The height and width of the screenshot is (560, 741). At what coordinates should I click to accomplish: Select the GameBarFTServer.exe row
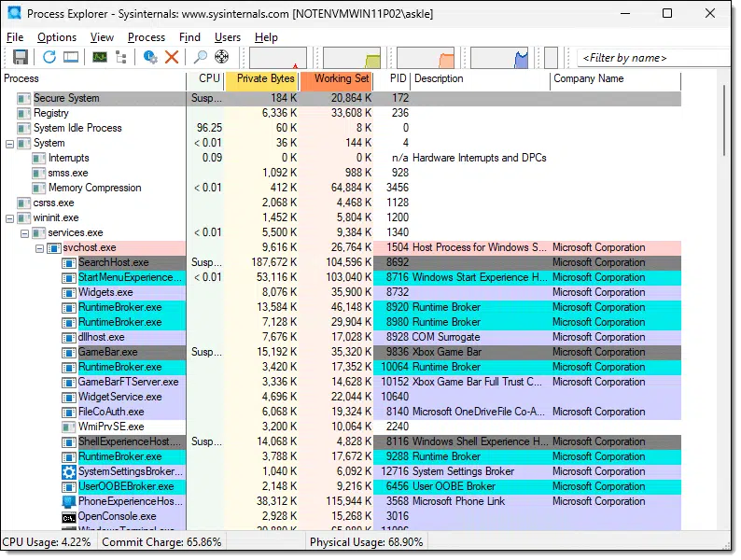click(341, 382)
